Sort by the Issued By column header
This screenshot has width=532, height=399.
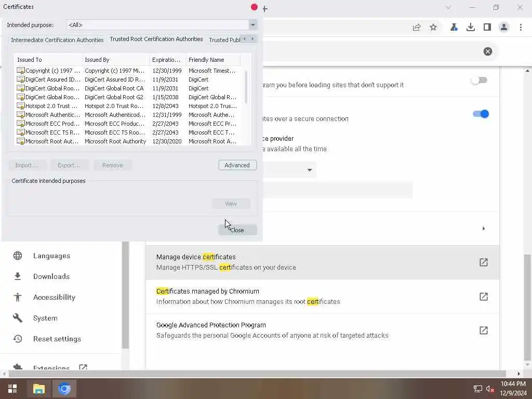[115, 60]
